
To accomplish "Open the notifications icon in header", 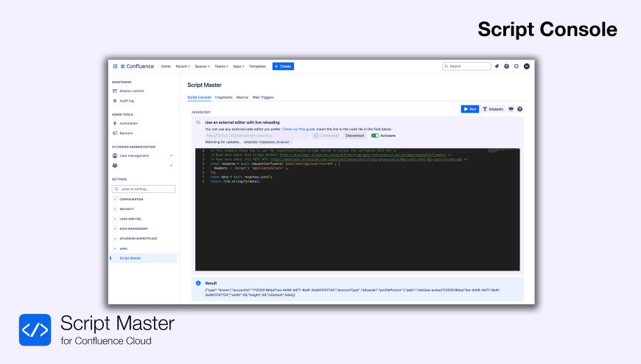I will [x=497, y=66].
